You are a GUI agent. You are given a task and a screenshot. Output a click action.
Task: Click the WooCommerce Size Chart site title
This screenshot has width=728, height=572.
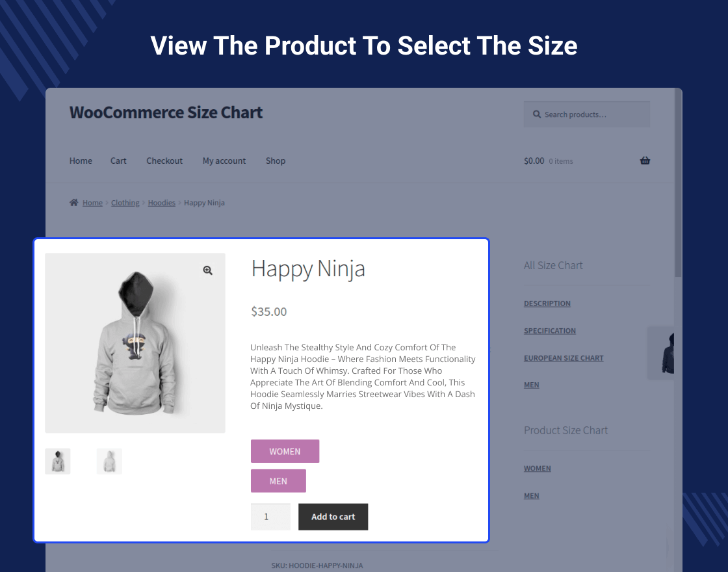coord(166,112)
